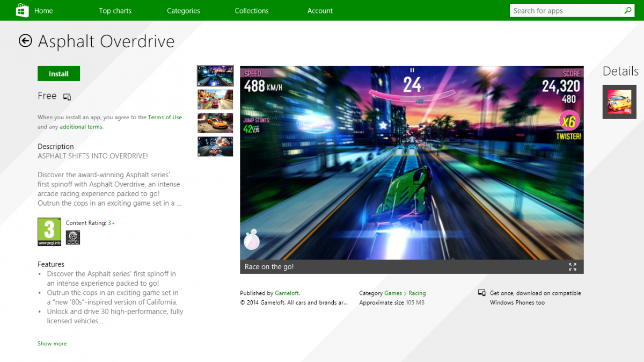The image size is (644, 362).
Task: Click the Asphalt Overdrive title text
Action: (106, 41)
